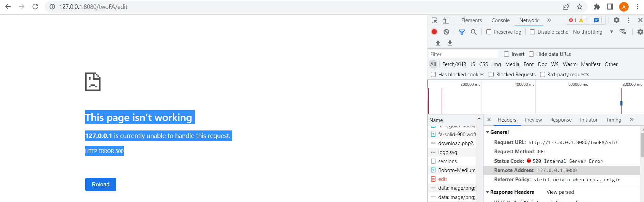644x202 pixels.
Task: Toggle the device toolbar emulation icon
Action: (x=446, y=20)
